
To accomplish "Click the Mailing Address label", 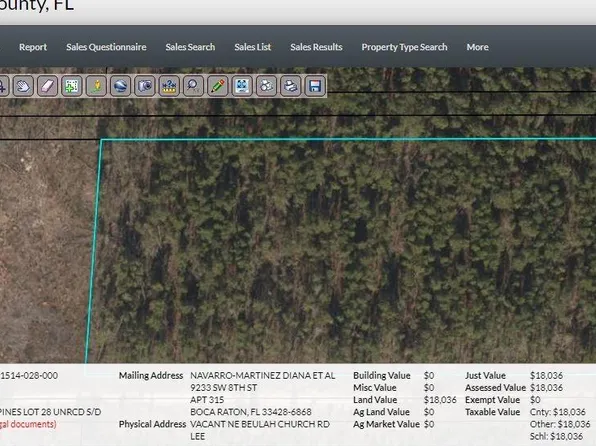I will pos(151,376).
